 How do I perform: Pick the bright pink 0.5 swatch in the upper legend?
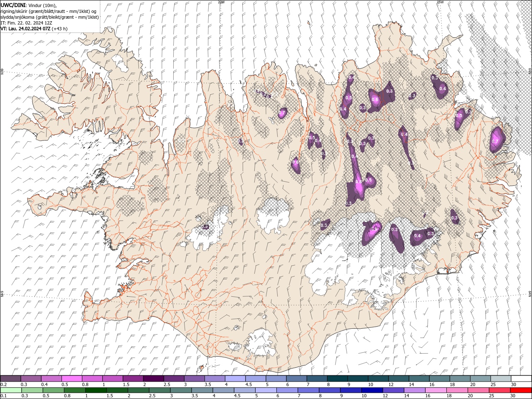click(x=71, y=379)
